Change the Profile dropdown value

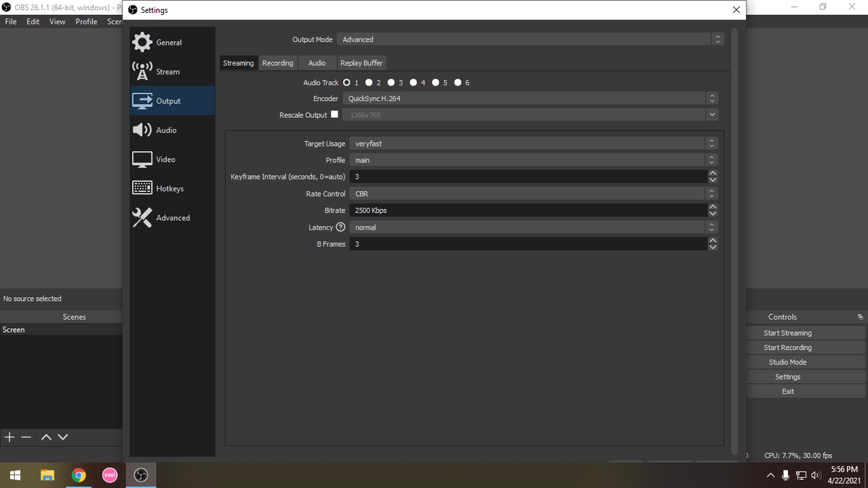[533, 160]
